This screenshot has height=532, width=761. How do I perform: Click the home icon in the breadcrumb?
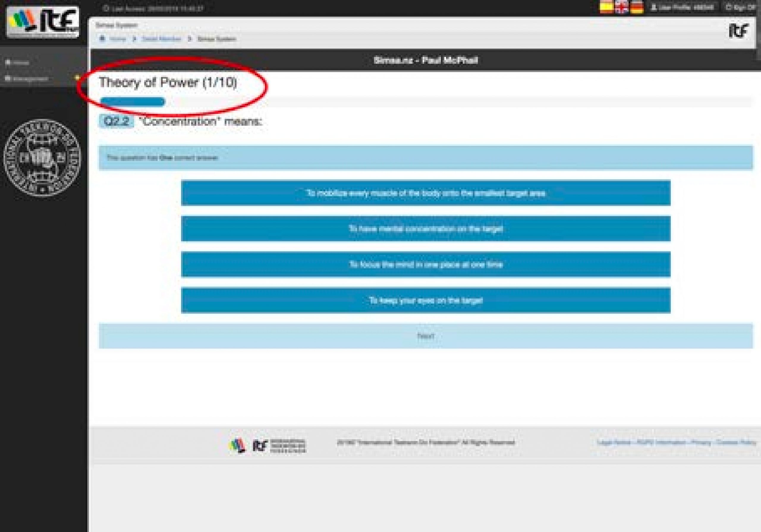[x=103, y=39]
